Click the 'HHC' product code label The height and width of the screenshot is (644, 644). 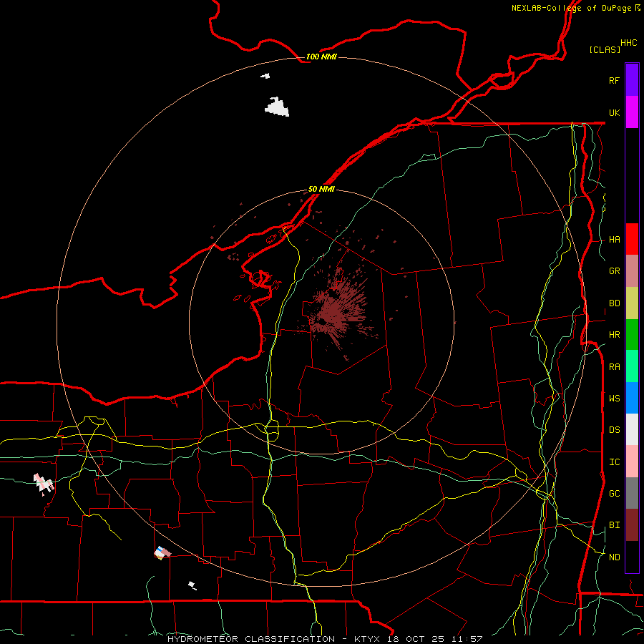pyautogui.click(x=628, y=43)
